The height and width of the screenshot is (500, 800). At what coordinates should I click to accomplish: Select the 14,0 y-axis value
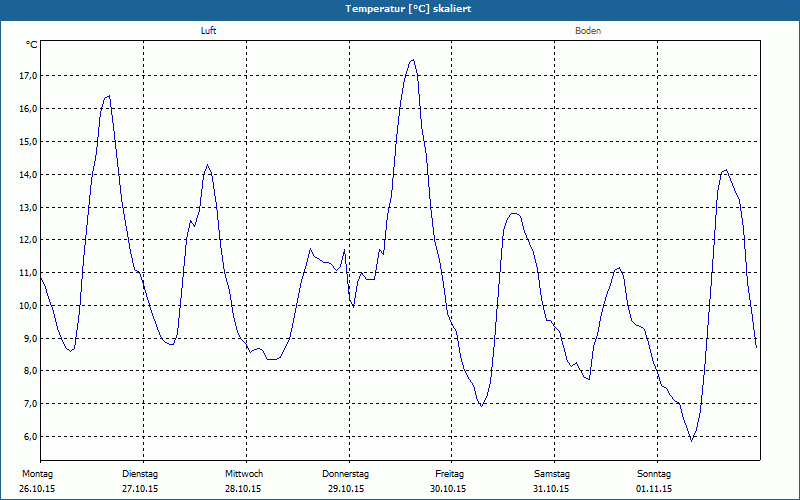click(x=28, y=174)
